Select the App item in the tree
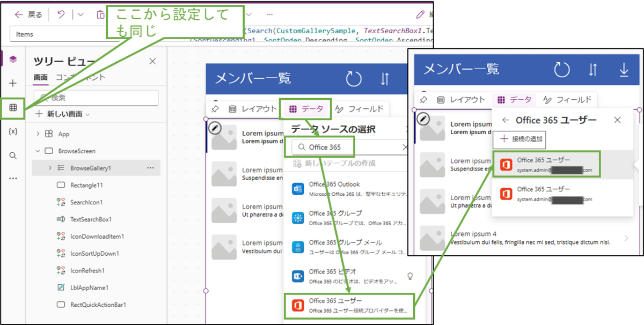 [x=64, y=134]
